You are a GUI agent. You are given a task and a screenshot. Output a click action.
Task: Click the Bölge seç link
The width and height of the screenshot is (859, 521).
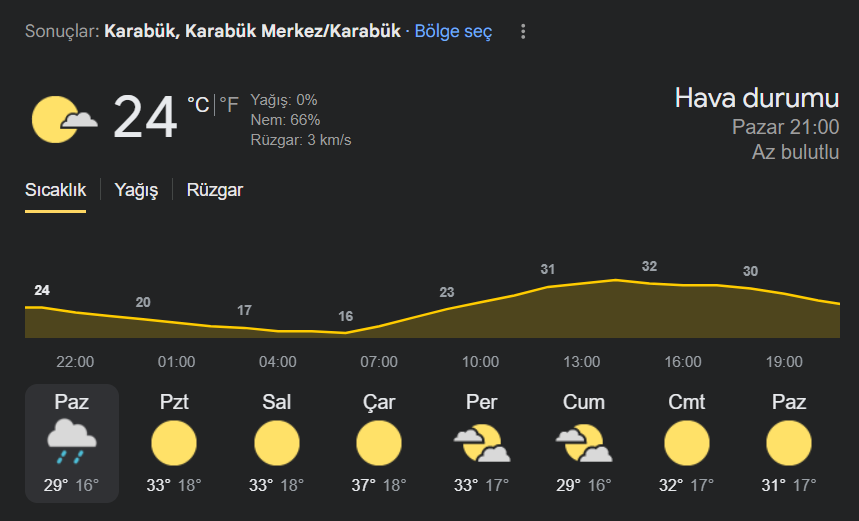click(453, 31)
